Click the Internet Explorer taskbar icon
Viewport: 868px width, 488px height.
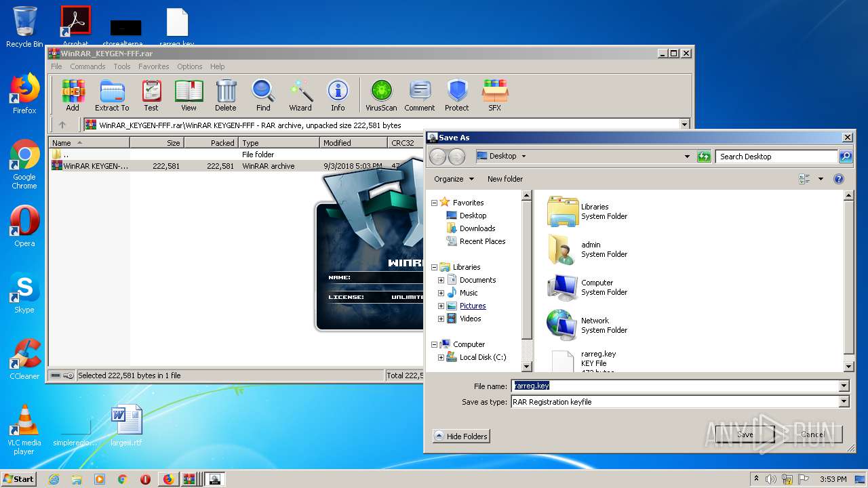tap(54, 479)
